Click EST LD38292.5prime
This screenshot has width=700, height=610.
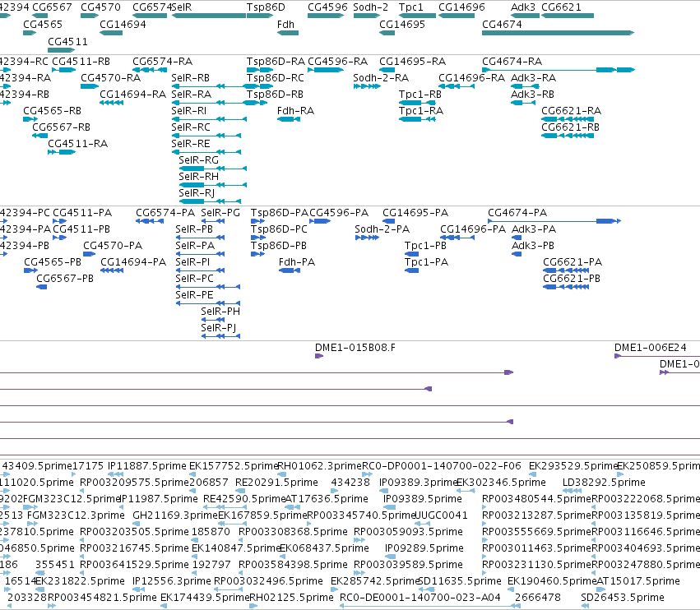tap(572, 491)
